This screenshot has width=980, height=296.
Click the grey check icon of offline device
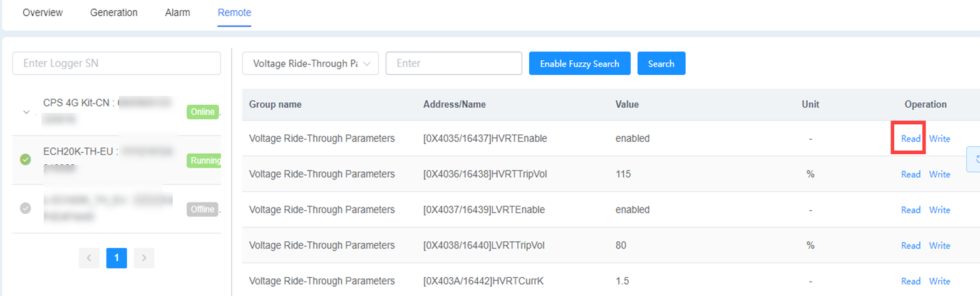[x=26, y=208]
